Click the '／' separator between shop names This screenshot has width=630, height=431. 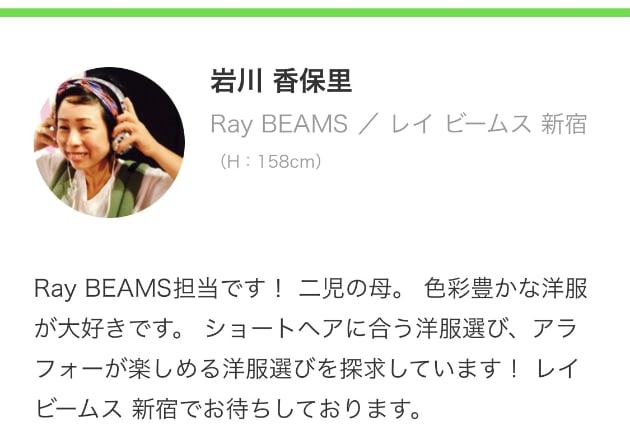(369, 125)
